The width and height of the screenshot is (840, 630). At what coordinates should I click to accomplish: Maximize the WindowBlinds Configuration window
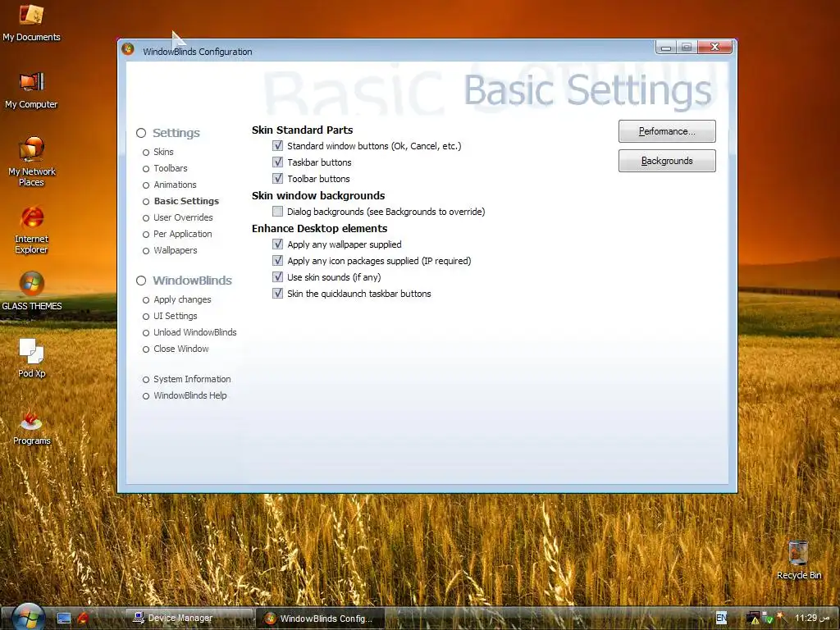(687, 48)
